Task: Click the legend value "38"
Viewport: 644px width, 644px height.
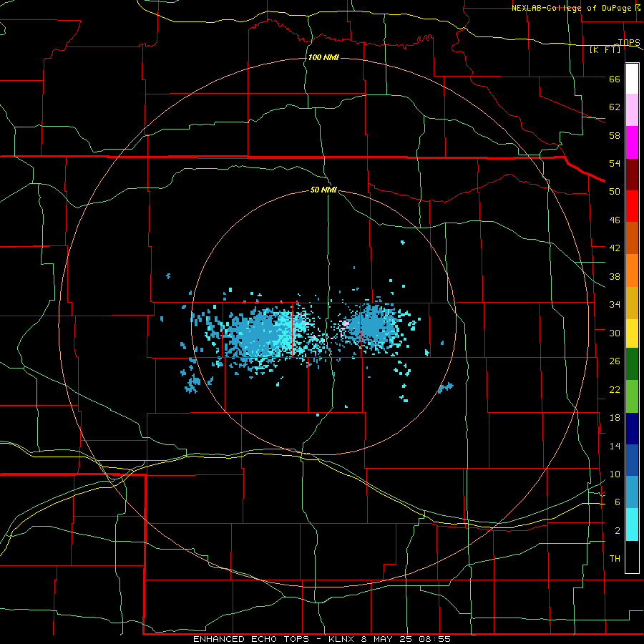Action: pos(615,276)
